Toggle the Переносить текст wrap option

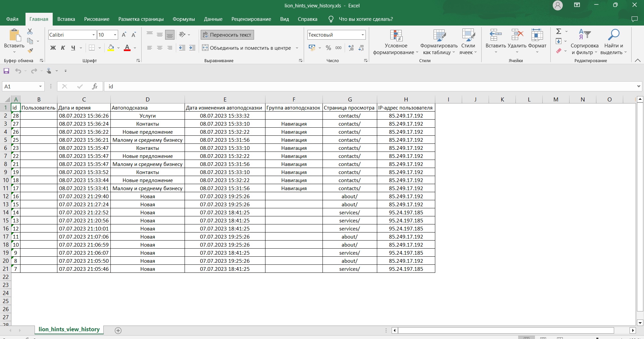coord(227,35)
